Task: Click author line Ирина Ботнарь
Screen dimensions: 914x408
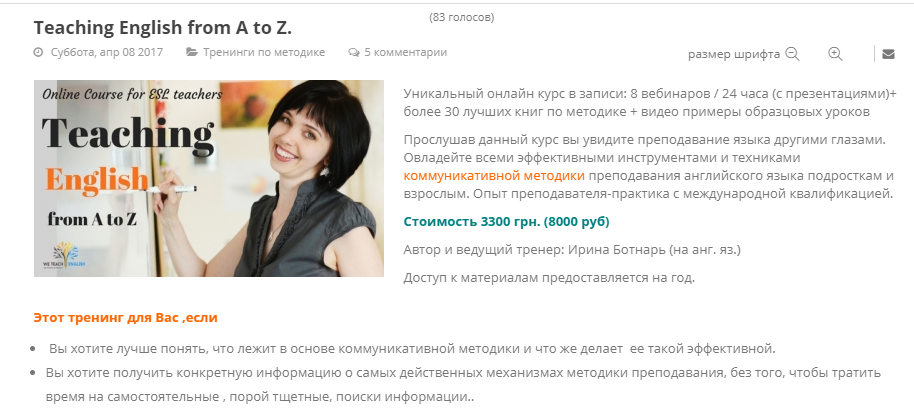Action: (x=572, y=250)
